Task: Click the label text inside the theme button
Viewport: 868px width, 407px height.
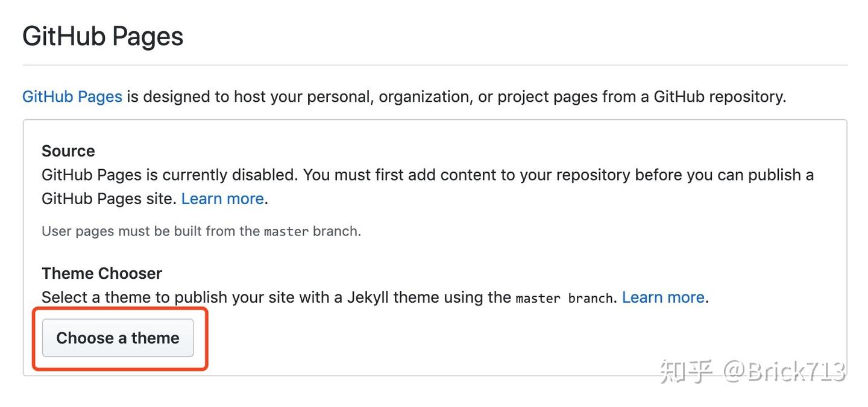Action: coord(118,338)
